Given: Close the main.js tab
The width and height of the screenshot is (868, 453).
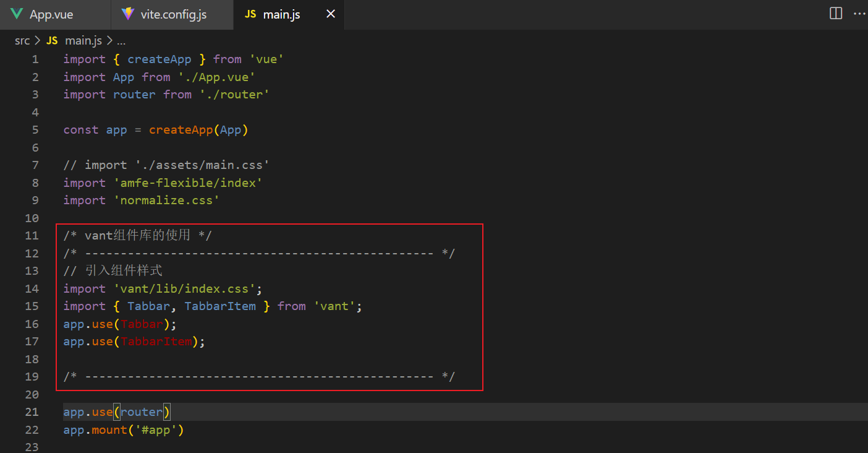Looking at the screenshot, I should 331,14.
